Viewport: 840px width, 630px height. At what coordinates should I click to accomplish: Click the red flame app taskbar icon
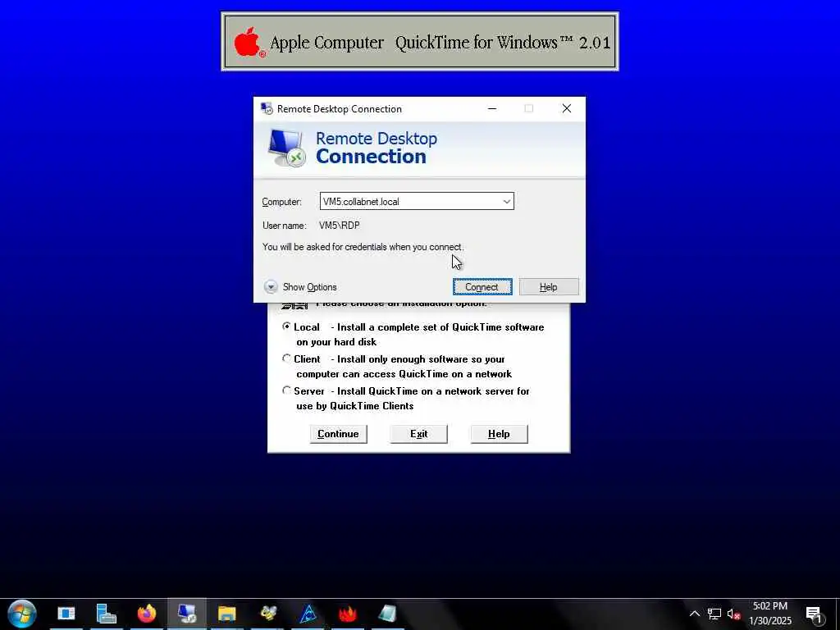[348, 614]
